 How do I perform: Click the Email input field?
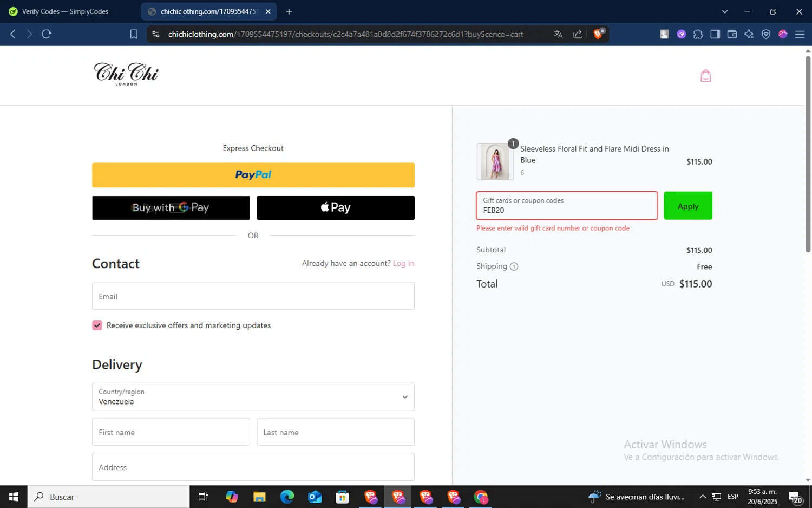coord(253,296)
